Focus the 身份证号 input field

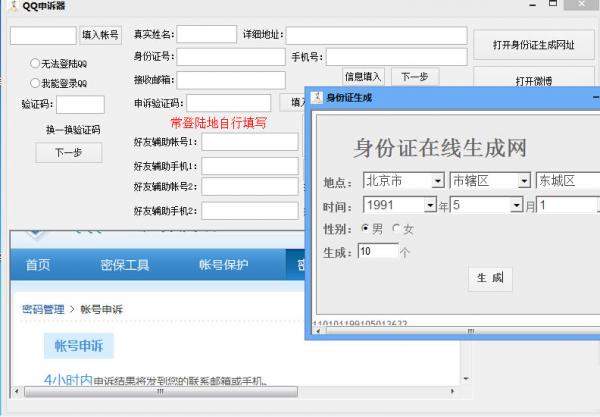[x=231, y=57]
